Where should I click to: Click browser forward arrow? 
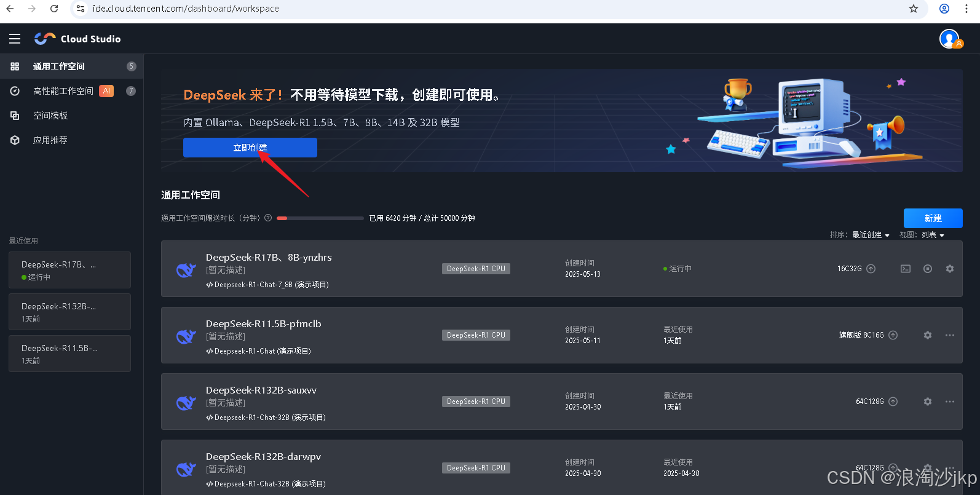(32, 9)
